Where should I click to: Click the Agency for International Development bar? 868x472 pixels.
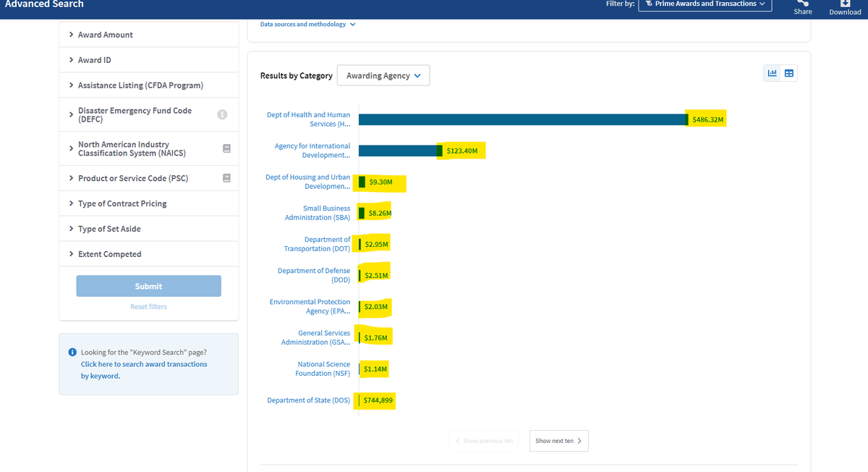401,151
